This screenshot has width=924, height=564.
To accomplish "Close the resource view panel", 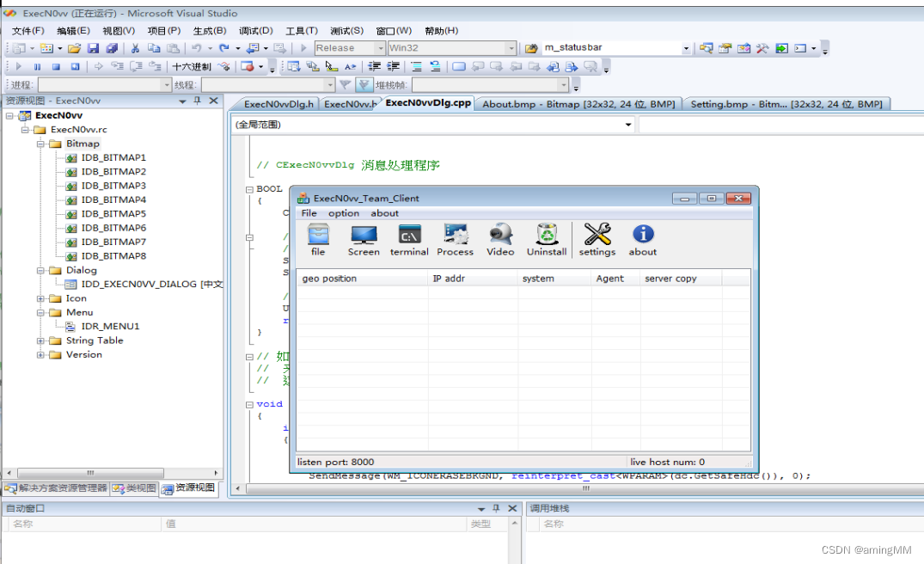I will tap(213, 101).
